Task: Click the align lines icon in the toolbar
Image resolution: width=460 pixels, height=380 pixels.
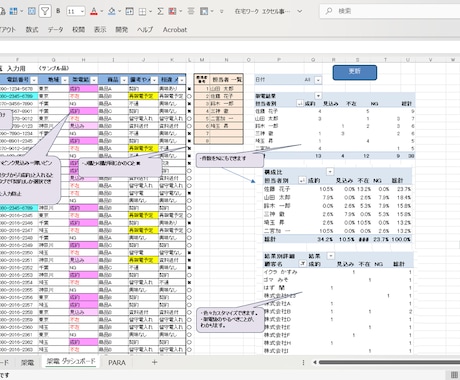Action: [x=191, y=11]
